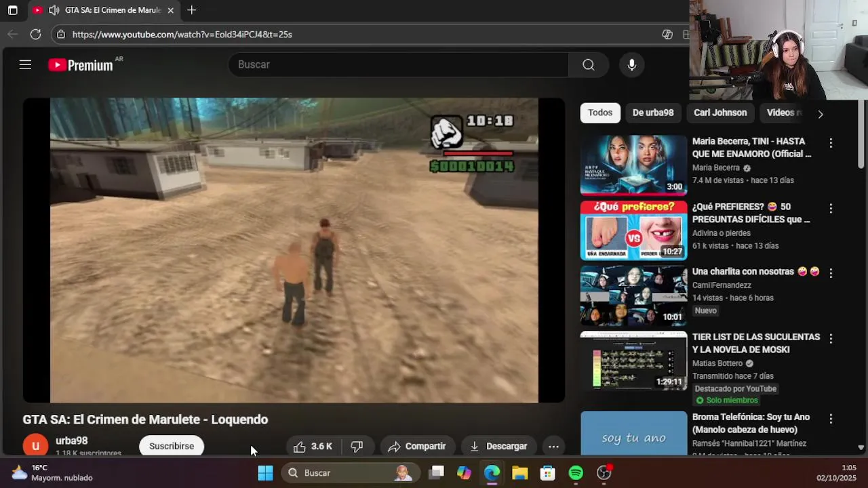Screen dimensions: 868x488
Task: Go back in browser history
Action: [12, 34]
